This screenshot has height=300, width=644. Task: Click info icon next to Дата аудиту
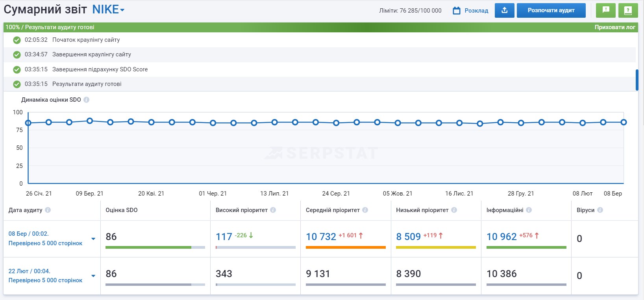(48, 210)
